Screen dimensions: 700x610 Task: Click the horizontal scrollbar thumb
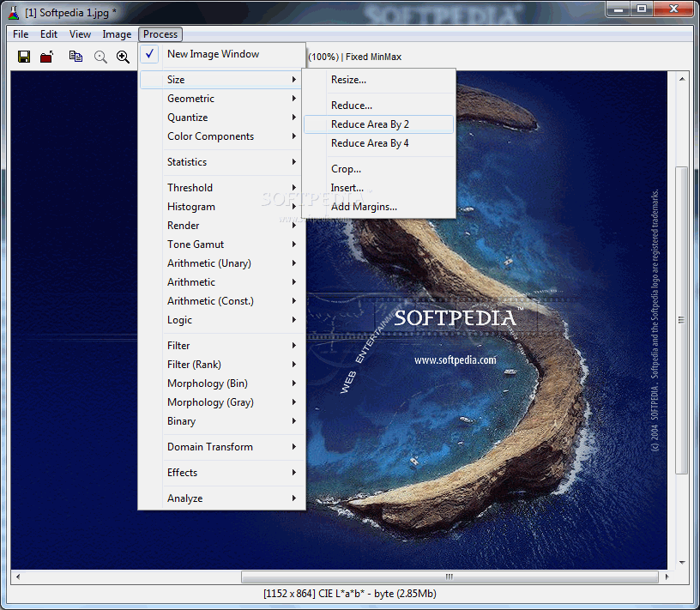click(450, 577)
